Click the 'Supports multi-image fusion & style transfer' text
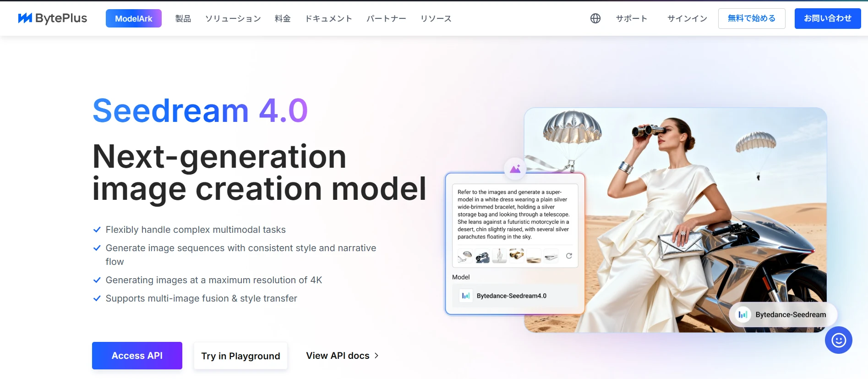The height and width of the screenshot is (379, 868). point(202,298)
